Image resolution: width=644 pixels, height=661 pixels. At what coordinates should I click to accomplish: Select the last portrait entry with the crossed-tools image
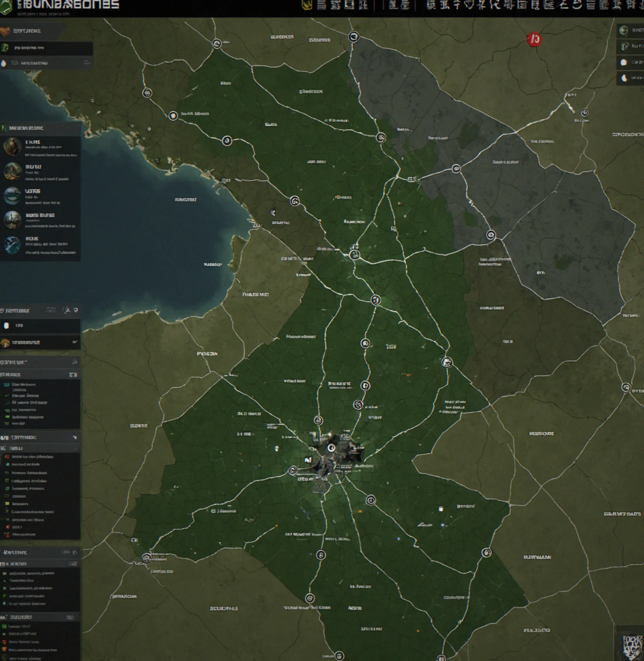(40, 246)
